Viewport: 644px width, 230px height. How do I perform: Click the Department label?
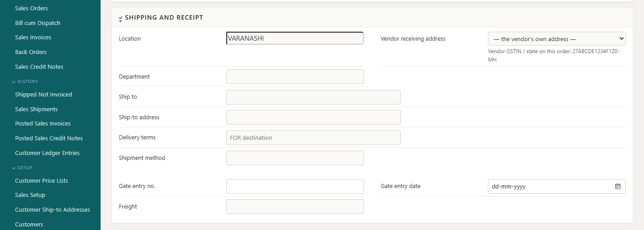tap(134, 77)
